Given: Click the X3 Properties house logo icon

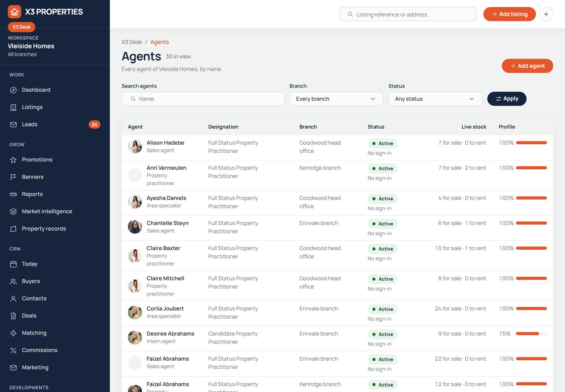Looking at the screenshot, I should pyautogui.click(x=15, y=12).
